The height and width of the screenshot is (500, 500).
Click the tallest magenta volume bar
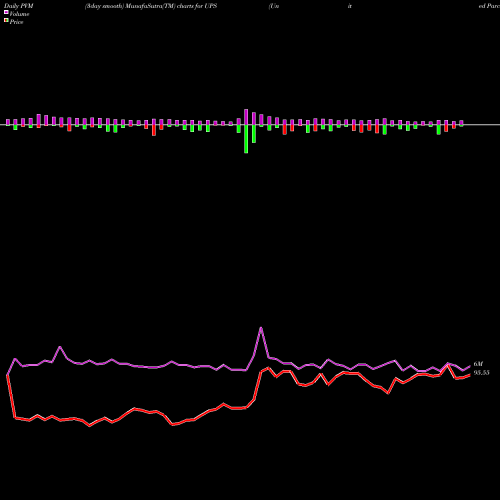[246, 117]
